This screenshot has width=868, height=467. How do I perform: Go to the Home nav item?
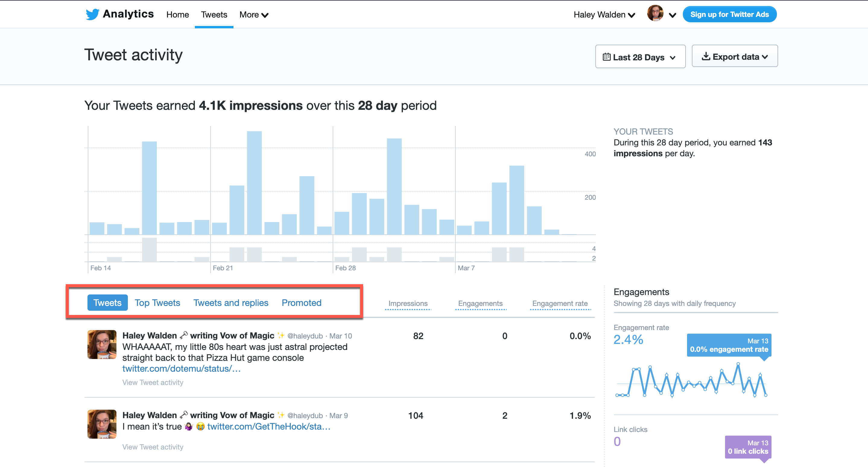click(178, 15)
